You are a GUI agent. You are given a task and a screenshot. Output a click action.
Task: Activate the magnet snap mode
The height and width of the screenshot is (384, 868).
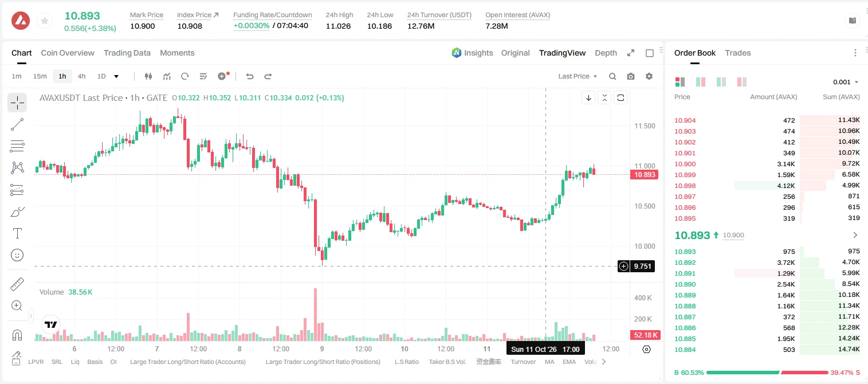pos(17,335)
